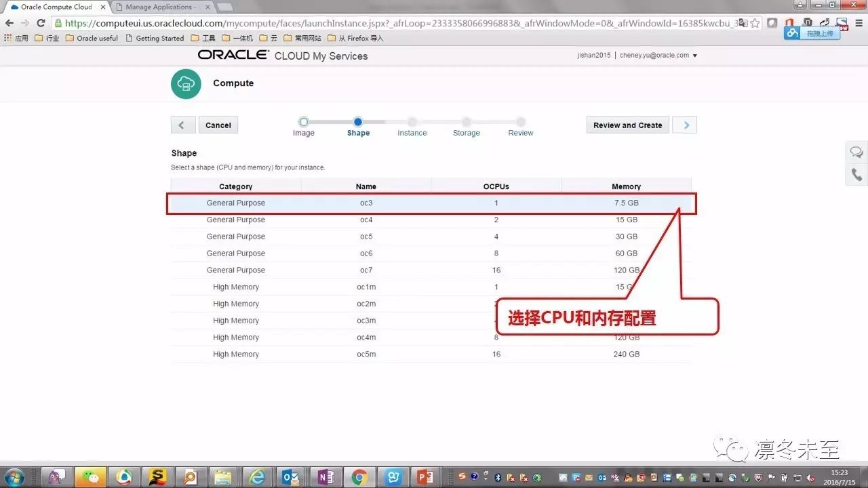Switch to the Oracle Compute Cloud tab
Image resolution: width=868 pixels, height=488 pixels.
56,7
